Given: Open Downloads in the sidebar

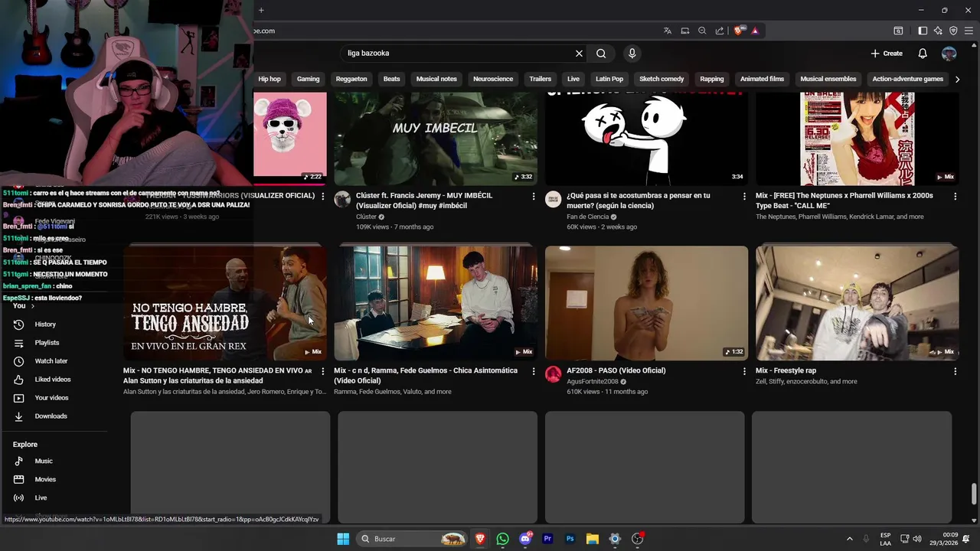Looking at the screenshot, I should pyautogui.click(x=51, y=416).
